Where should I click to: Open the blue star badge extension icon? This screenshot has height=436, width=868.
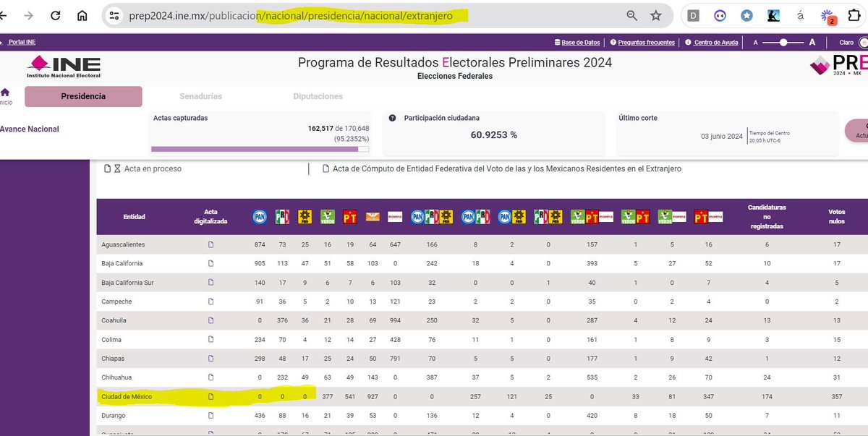pos(746,15)
